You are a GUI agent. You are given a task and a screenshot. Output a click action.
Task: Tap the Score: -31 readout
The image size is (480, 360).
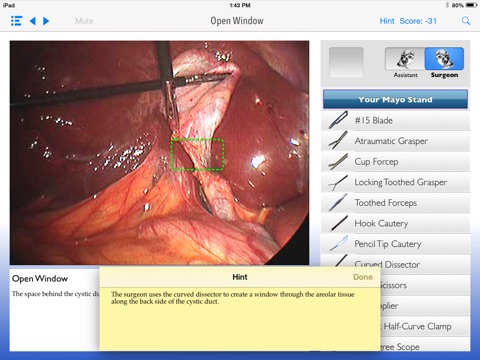coord(418,21)
